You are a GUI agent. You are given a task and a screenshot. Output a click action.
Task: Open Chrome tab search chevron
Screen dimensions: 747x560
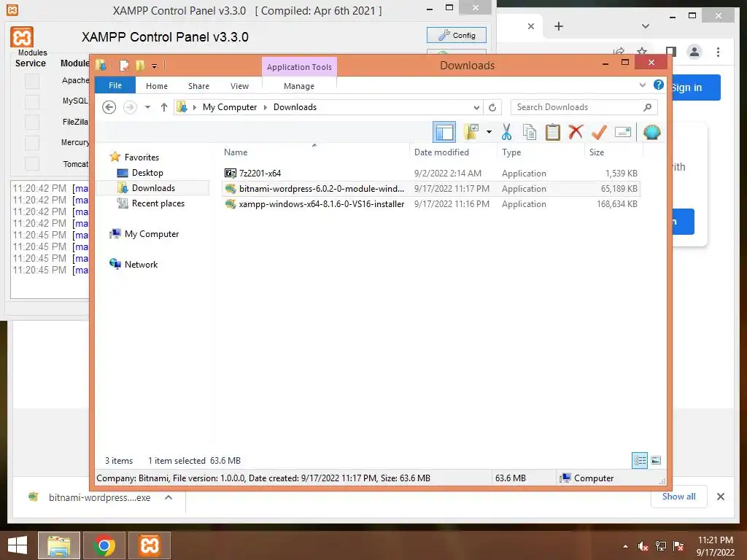(x=646, y=26)
